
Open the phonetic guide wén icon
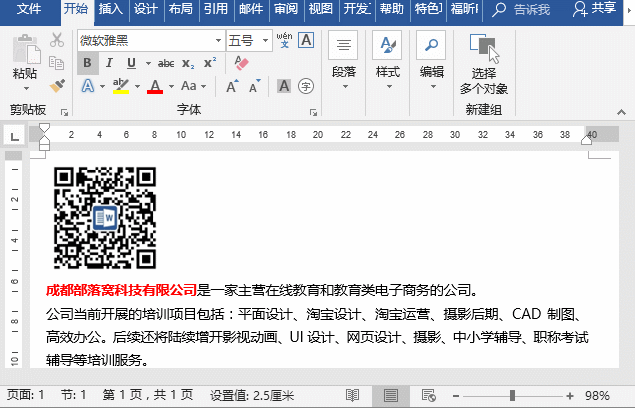284,40
